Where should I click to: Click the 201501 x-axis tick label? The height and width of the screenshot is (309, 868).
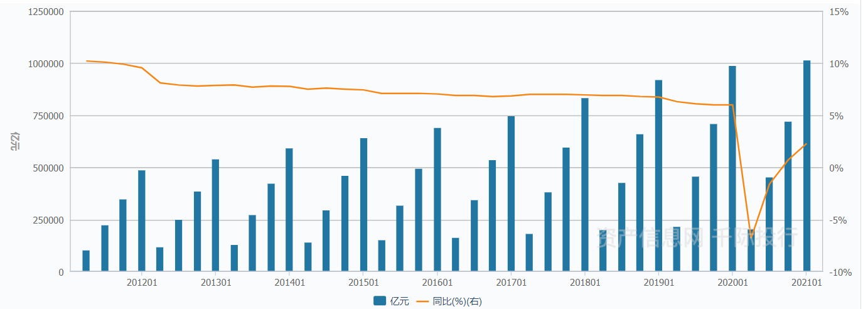363,283
